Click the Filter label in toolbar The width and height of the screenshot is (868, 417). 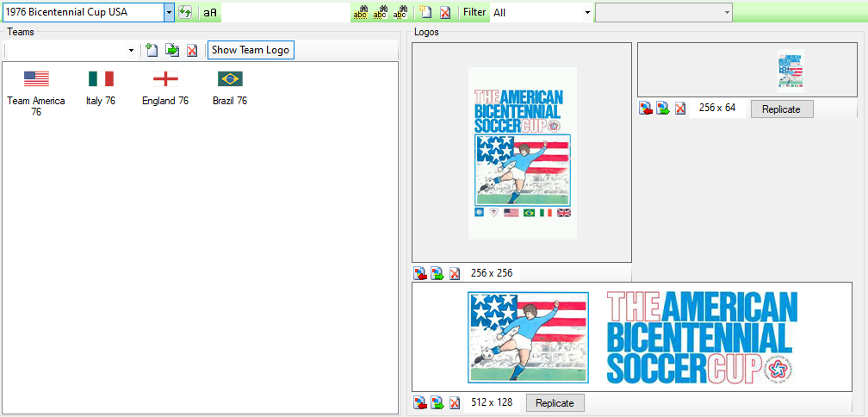coord(474,11)
